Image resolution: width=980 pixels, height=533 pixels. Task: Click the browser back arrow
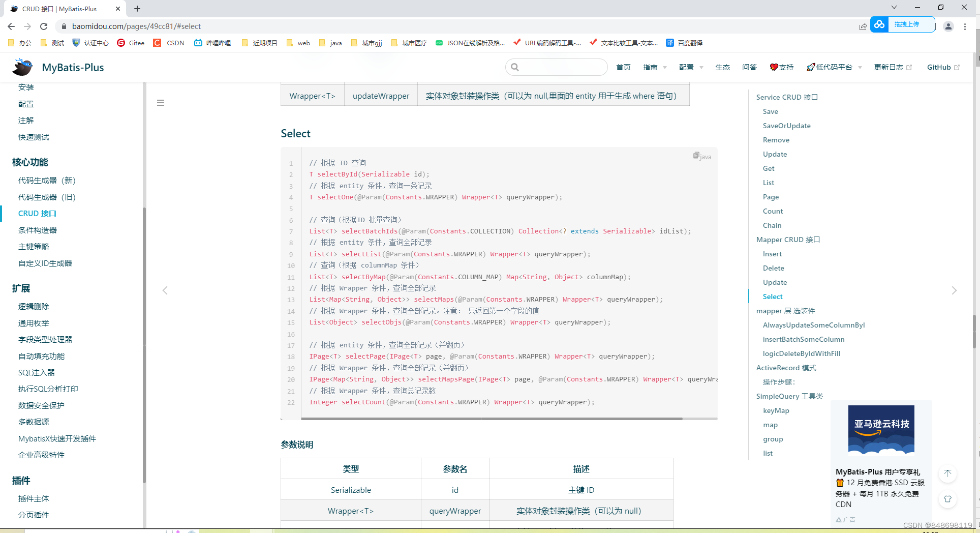(11, 26)
